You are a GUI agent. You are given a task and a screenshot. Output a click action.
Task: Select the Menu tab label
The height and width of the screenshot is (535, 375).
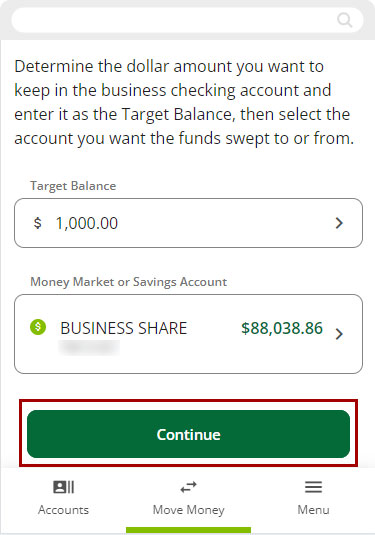click(x=313, y=510)
